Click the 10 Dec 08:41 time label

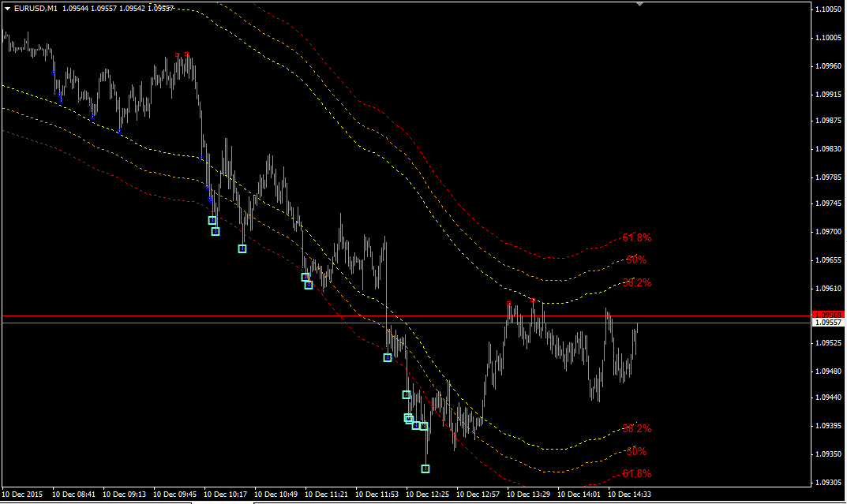coord(74,495)
